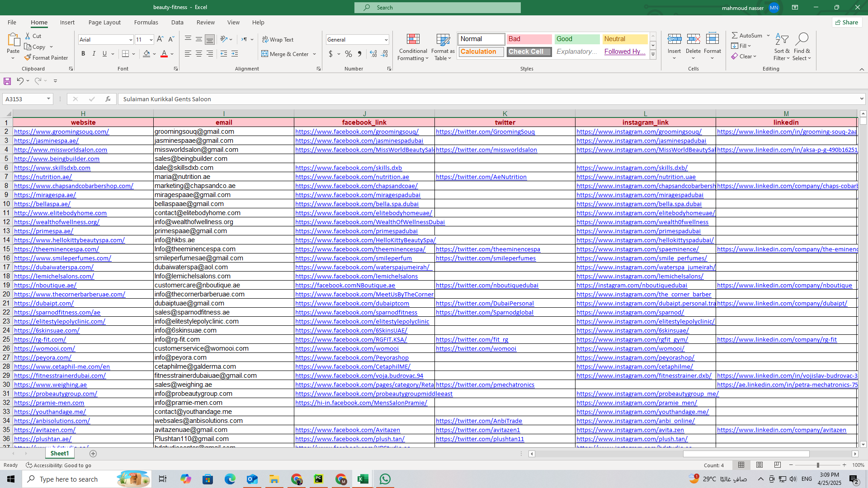Toggle bold formatting
868x488 pixels.
coord(83,54)
